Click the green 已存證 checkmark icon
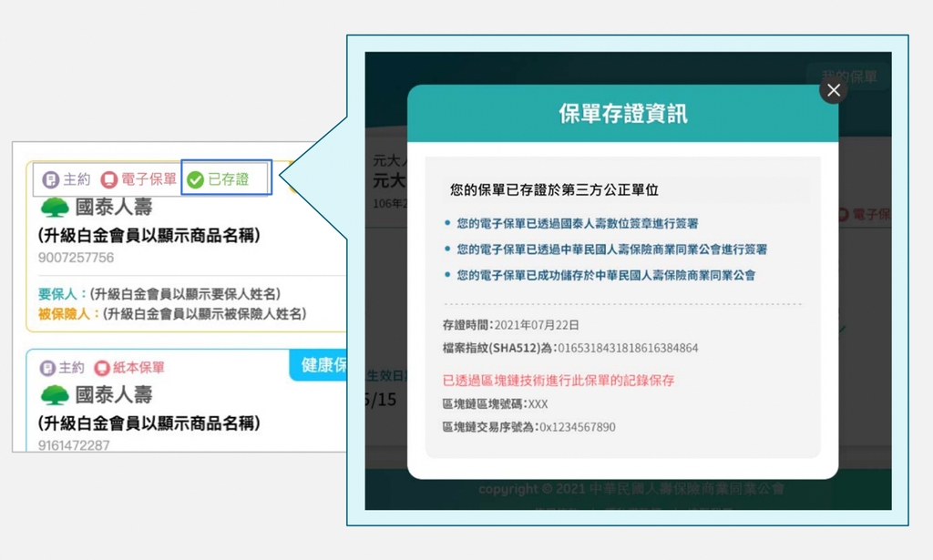933x560 pixels. [x=195, y=179]
